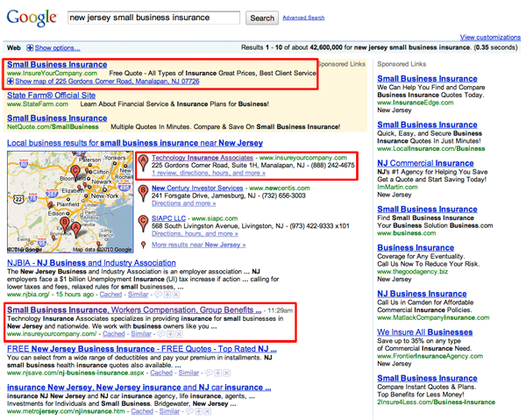Remove the insureyourcompany.com organic result
The image size is (526, 420).
point(179,334)
